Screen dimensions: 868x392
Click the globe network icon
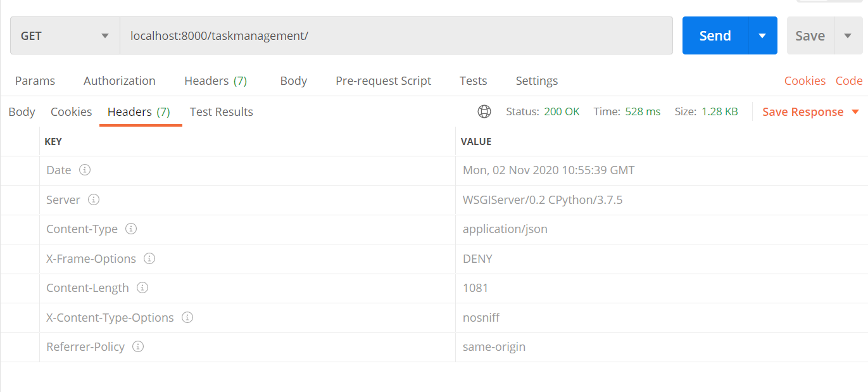(484, 112)
